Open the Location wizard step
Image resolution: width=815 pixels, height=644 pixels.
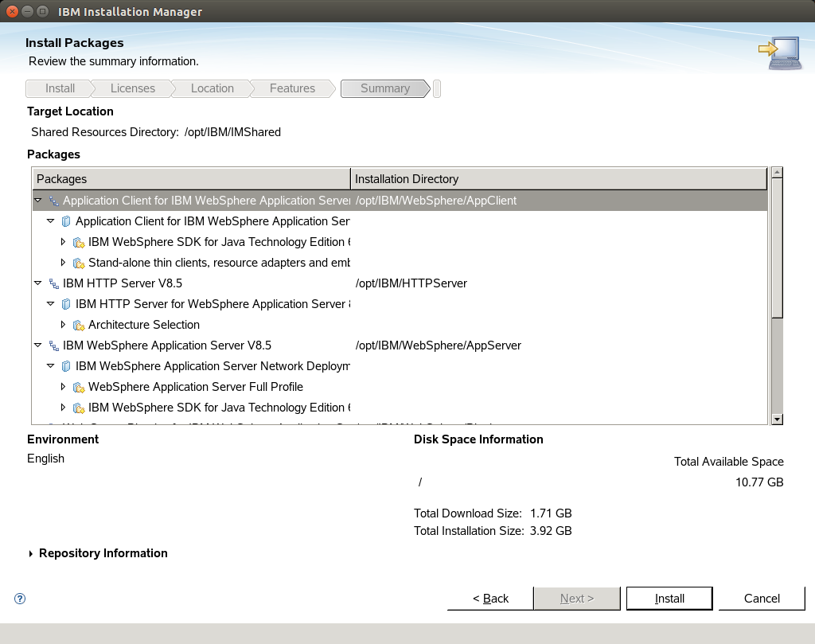[x=212, y=88]
